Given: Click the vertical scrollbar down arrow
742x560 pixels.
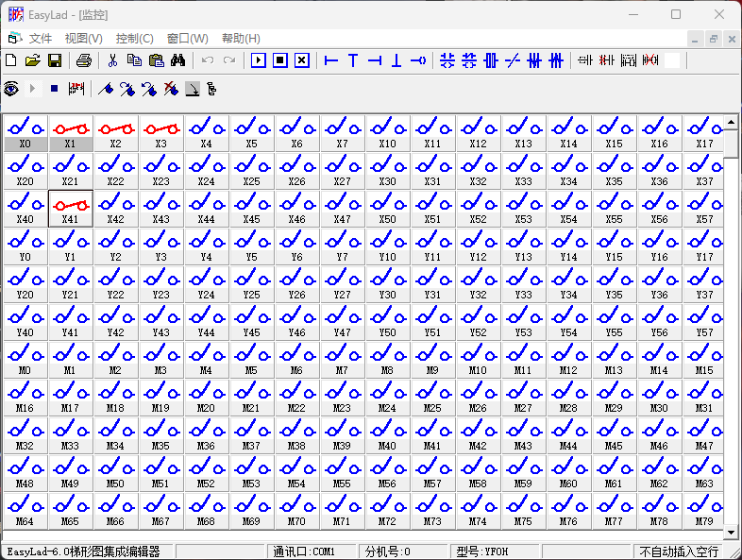Looking at the screenshot, I should point(731,533).
